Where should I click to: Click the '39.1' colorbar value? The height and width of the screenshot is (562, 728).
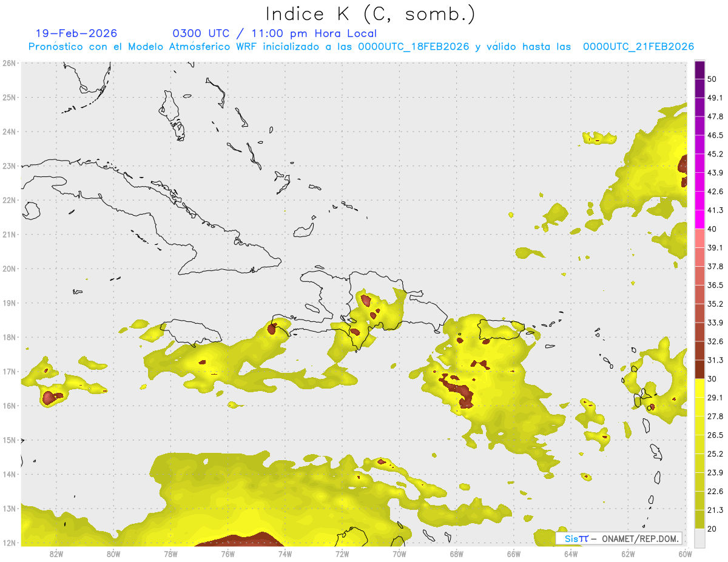715,247
